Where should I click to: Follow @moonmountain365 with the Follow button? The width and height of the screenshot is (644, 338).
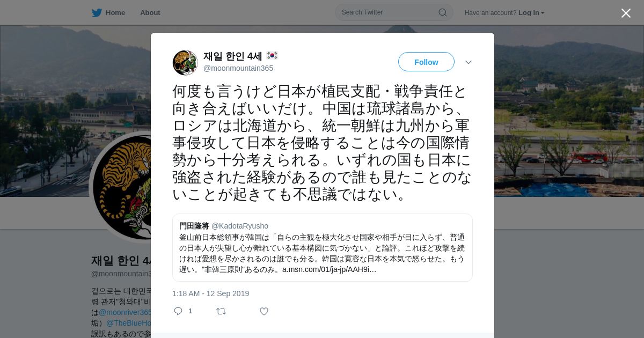point(426,62)
